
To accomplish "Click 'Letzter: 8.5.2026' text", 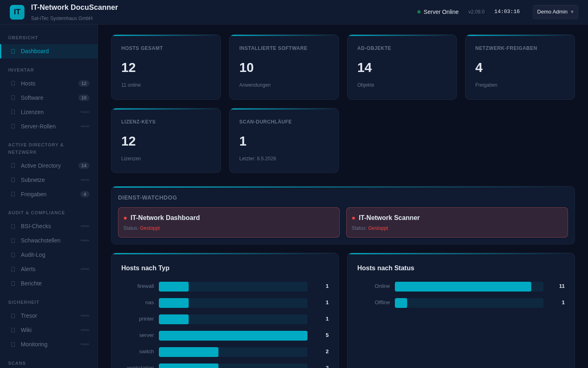I will pos(258,159).
